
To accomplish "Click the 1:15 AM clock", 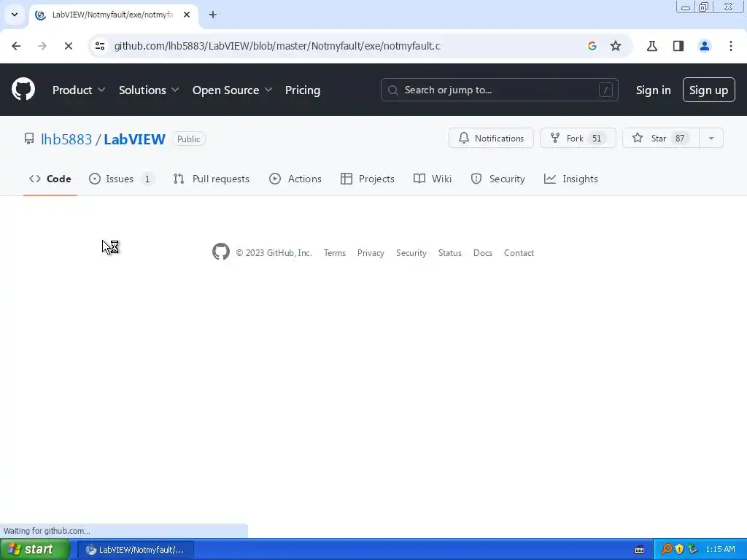I will [x=720, y=549].
